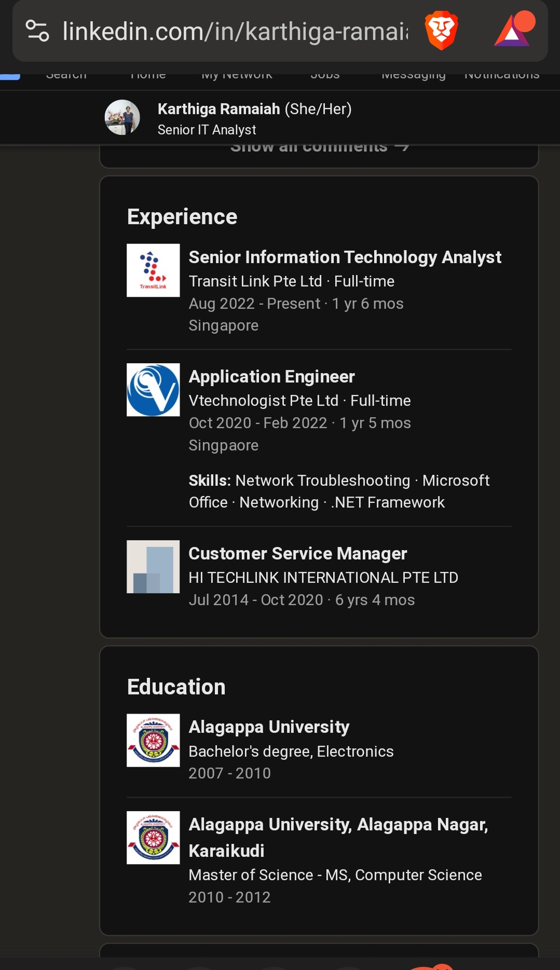Open site settings icon in address bar
This screenshot has height=970, width=560.
[x=37, y=31]
